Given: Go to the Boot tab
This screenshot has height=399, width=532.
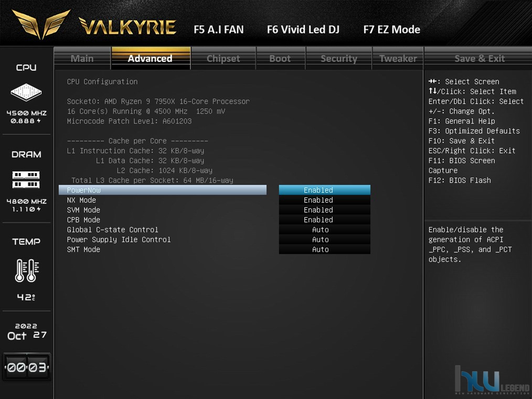Looking at the screenshot, I should 280,58.
